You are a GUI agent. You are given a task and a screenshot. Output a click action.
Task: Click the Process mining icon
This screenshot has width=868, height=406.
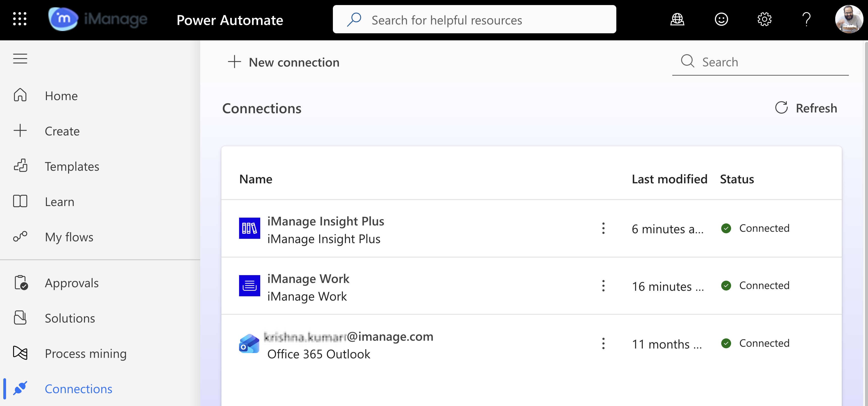pos(20,353)
